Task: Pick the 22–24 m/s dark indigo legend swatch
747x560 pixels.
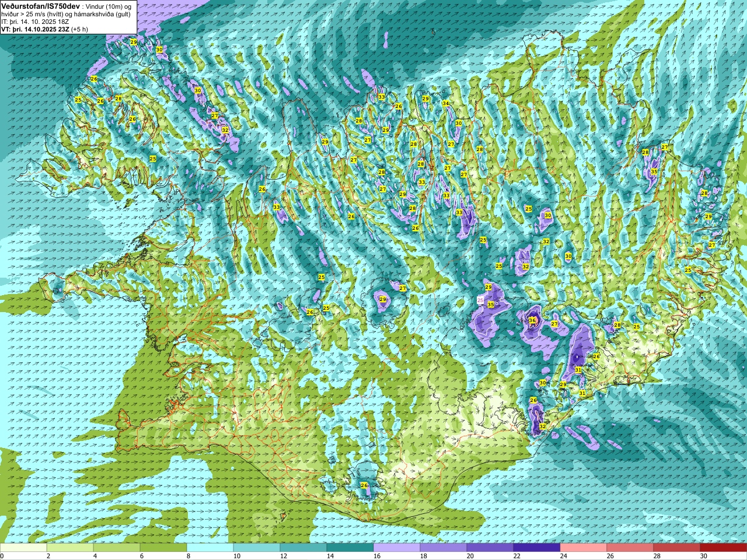Action: [x=537, y=548]
